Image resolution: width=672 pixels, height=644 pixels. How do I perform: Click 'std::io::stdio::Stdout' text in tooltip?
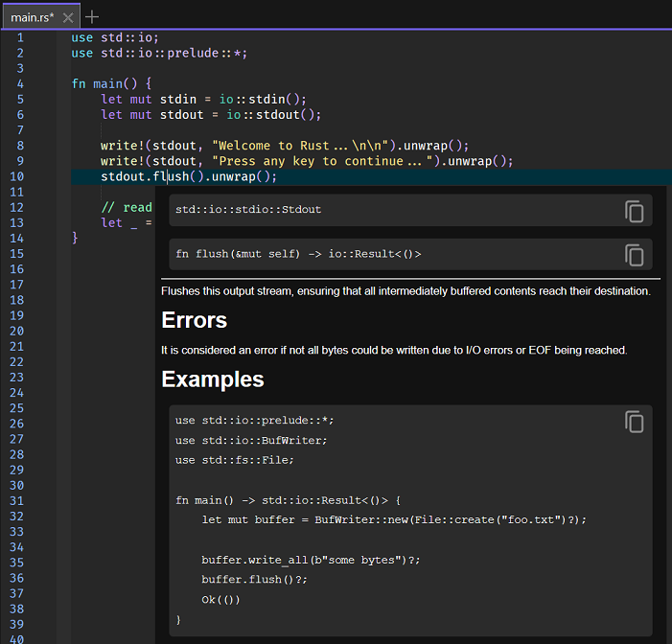coord(248,210)
